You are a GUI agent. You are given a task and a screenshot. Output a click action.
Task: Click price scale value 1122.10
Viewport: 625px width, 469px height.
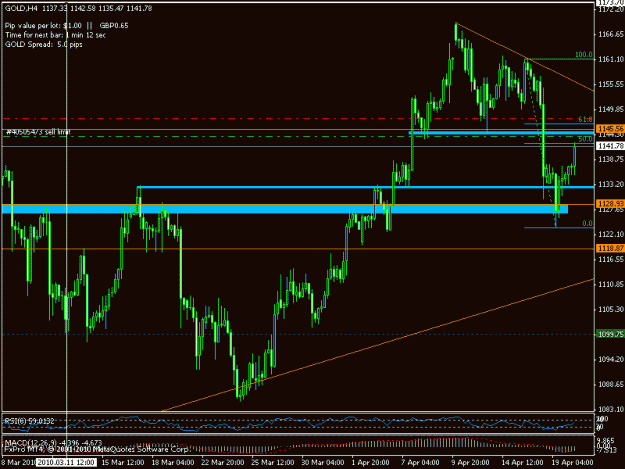(x=611, y=234)
